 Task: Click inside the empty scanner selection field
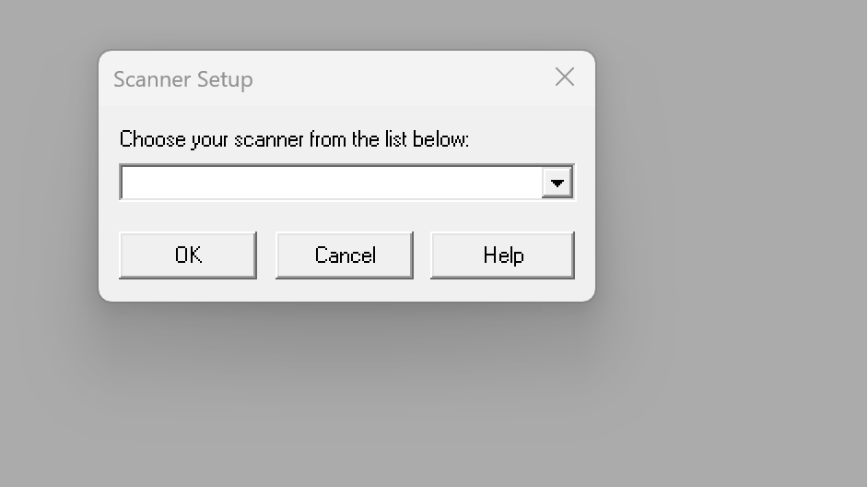tap(332, 183)
